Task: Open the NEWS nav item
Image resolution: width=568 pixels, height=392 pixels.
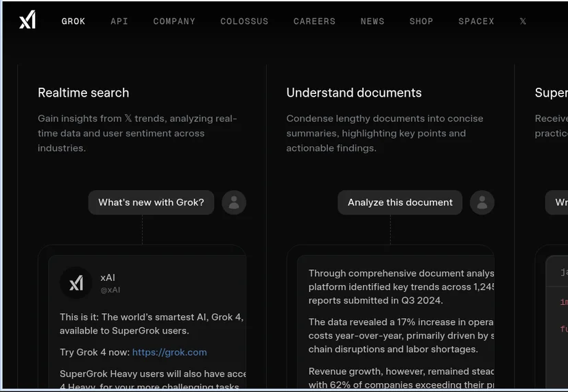Action: click(x=372, y=21)
